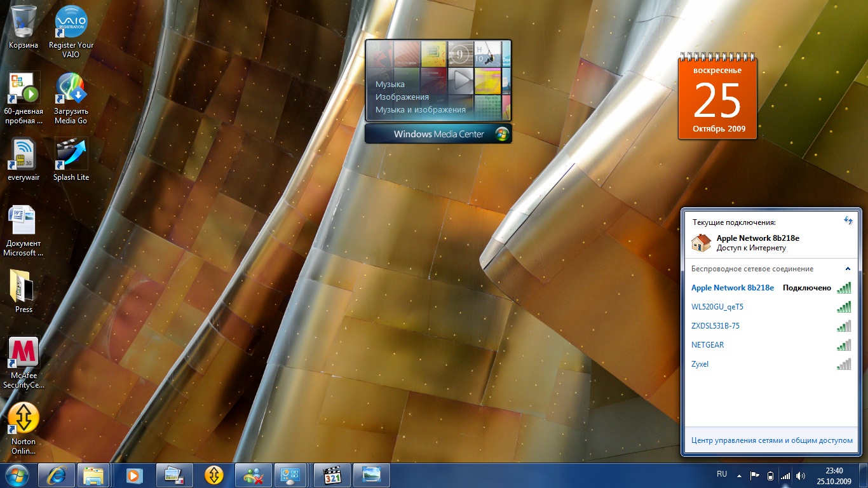Screen dimensions: 868x488
Task: Show hidden tray icons arrow
Action: click(x=739, y=475)
